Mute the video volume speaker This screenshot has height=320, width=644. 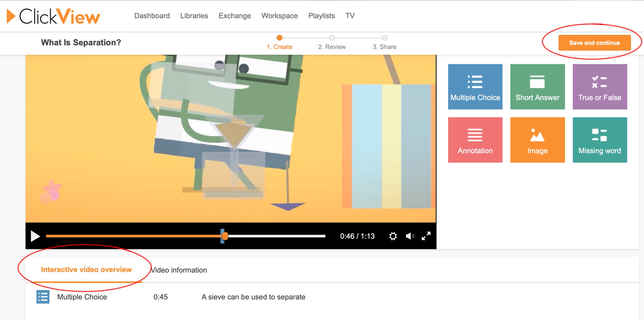click(x=410, y=236)
